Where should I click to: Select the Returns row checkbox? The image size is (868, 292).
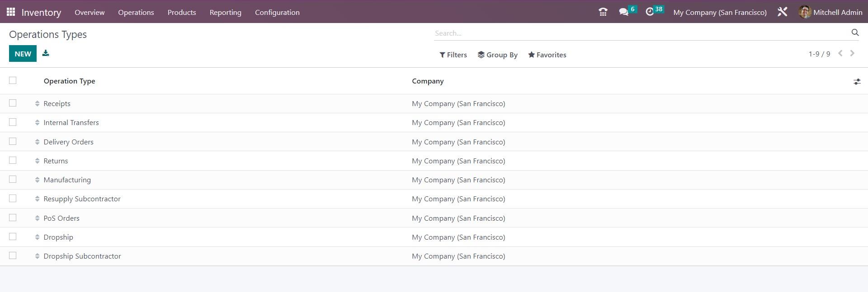click(x=13, y=160)
